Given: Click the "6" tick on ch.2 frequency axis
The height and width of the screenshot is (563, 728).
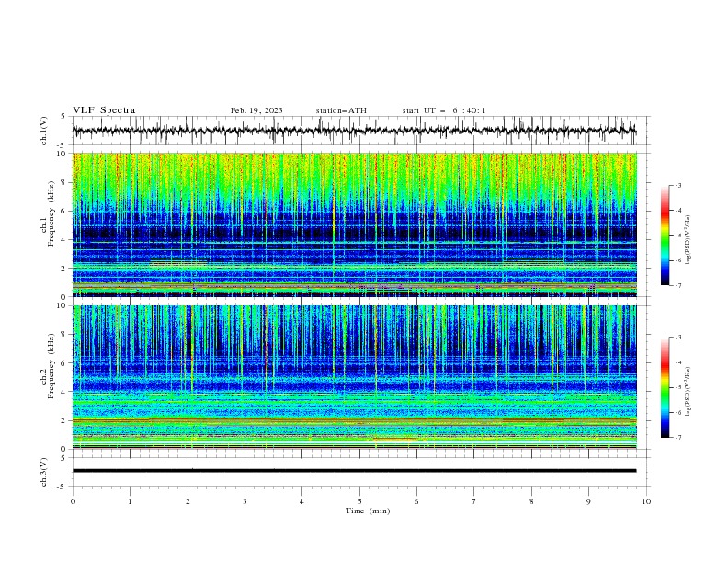Looking at the screenshot, I should [x=64, y=362].
